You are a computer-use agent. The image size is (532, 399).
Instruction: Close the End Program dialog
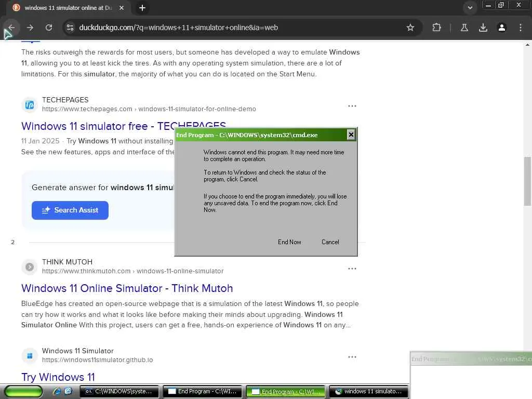[x=351, y=135]
